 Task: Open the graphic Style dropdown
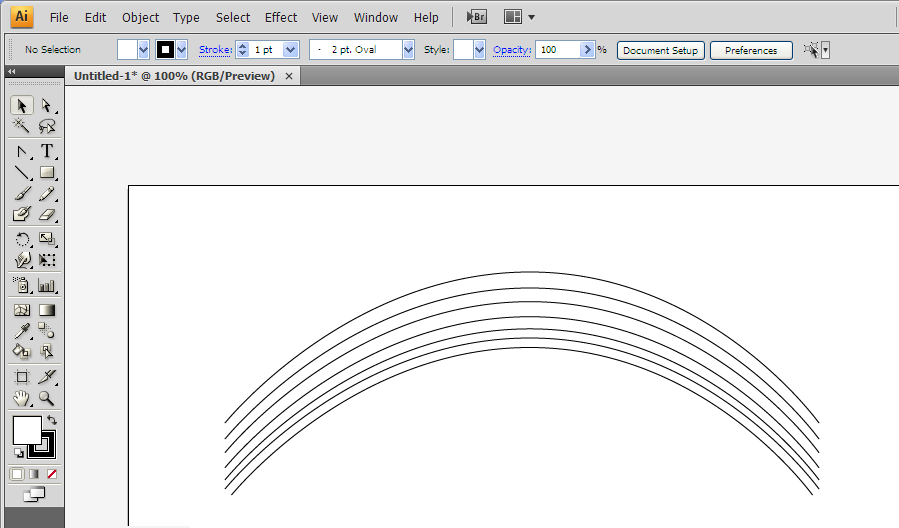[479, 50]
